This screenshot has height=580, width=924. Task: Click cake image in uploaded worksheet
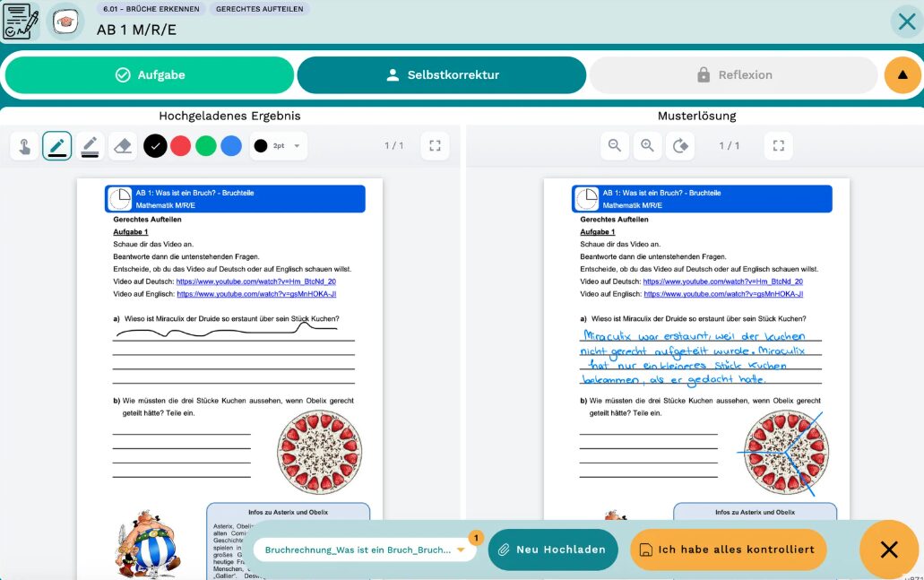[319, 453]
